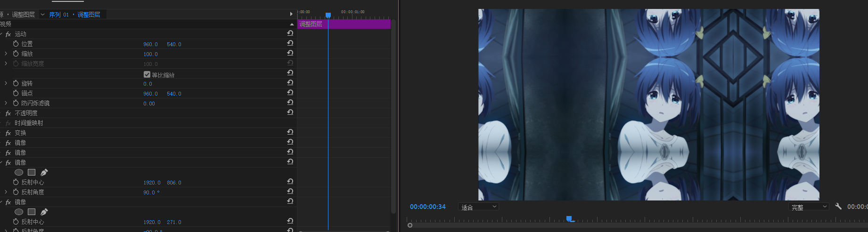Toggle the 不透明度 fx switch
The image size is (868, 232).
8,113
